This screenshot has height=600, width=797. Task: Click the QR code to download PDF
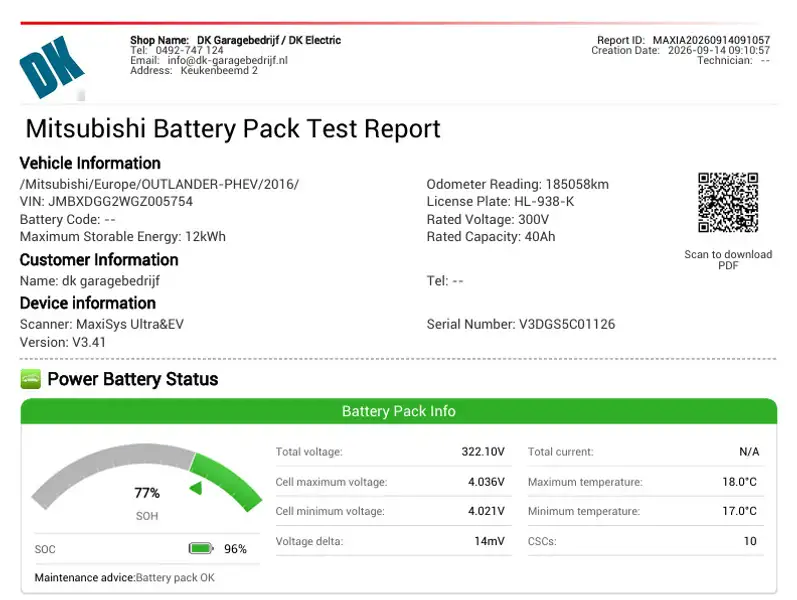pos(728,202)
